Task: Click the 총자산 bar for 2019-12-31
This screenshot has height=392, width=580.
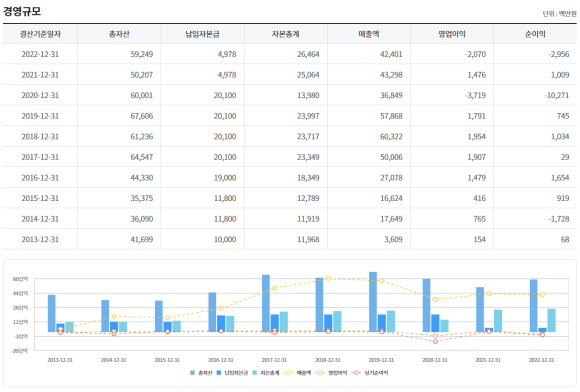Action: (x=373, y=302)
